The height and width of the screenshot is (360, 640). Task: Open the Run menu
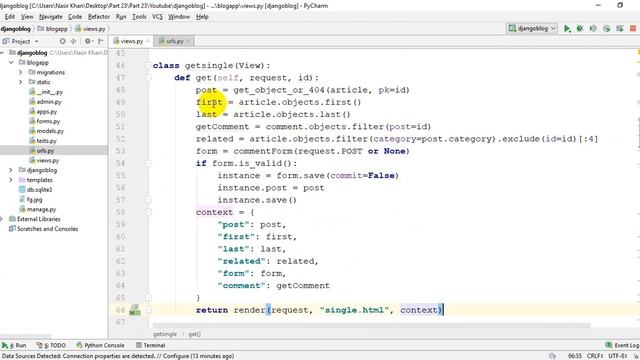click(x=121, y=17)
